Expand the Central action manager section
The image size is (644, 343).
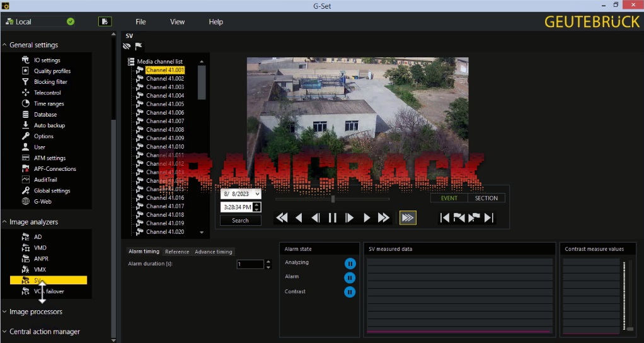point(5,332)
